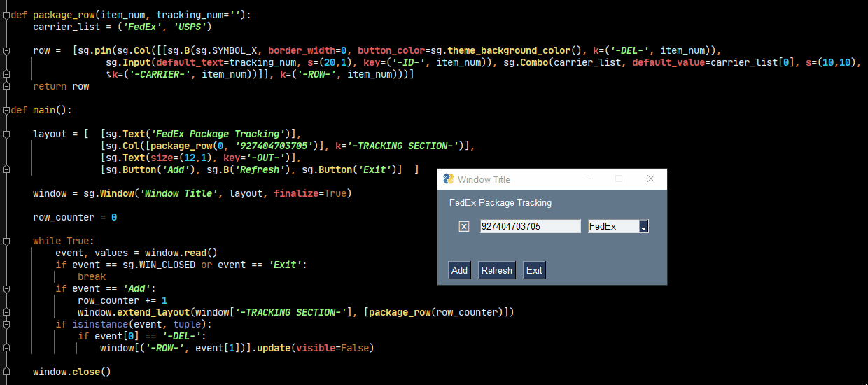
Task: Click the X delete button beside the tracking number
Action: 463,227
